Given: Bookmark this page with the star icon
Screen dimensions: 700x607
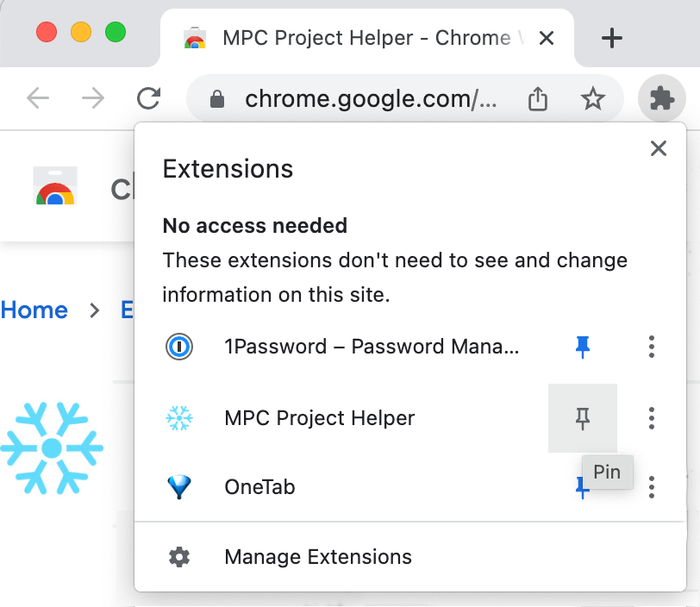Looking at the screenshot, I should click(x=592, y=99).
